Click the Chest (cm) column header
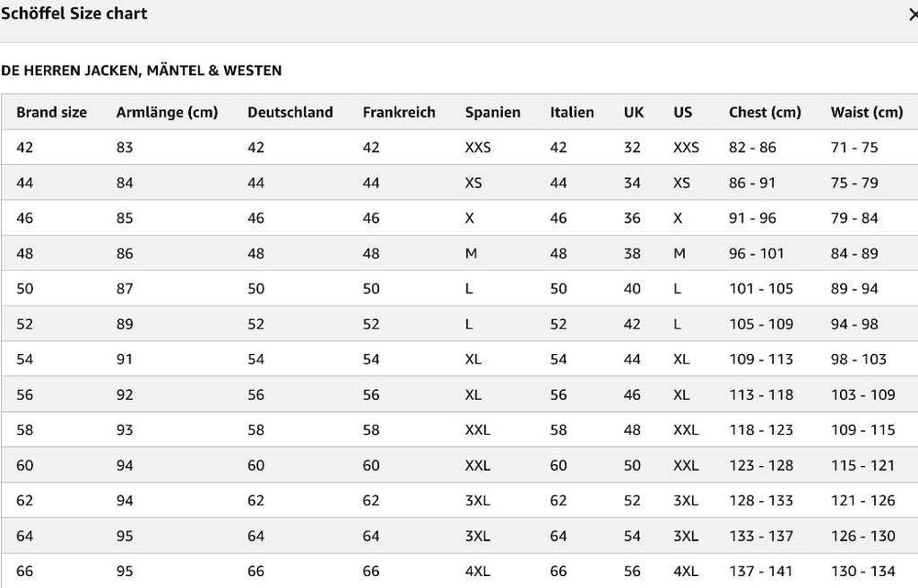 tap(765, 112)
